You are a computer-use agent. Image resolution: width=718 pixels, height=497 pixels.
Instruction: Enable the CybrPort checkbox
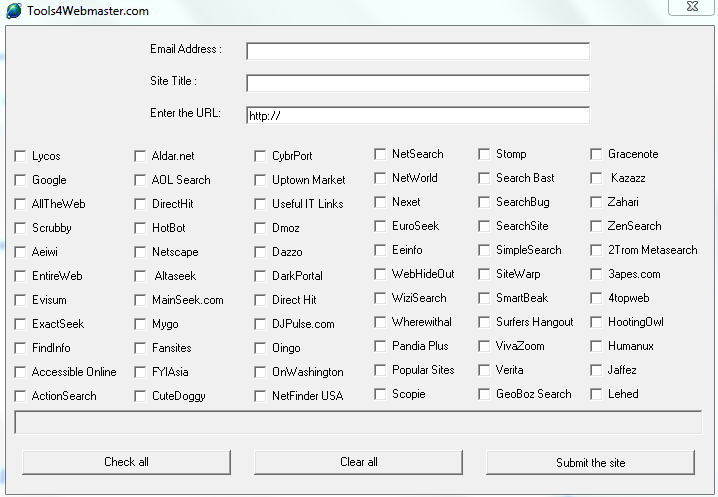[260, 156]
